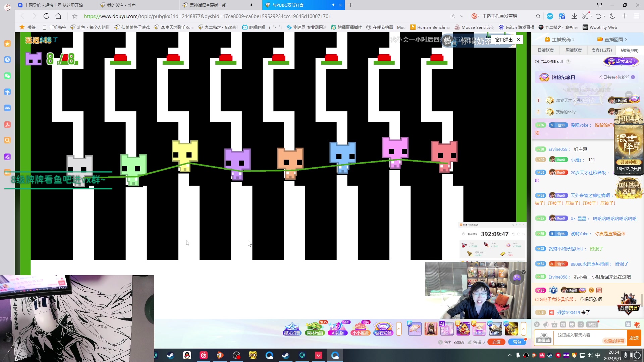Open the page translate tool
The image size is (644, 362).
point(562,16)
